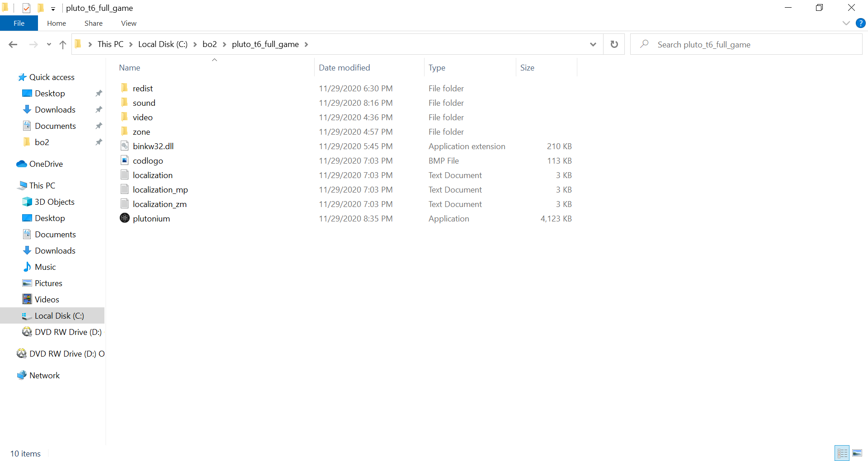Open recent locations dropdown arrow

point(49,44)
